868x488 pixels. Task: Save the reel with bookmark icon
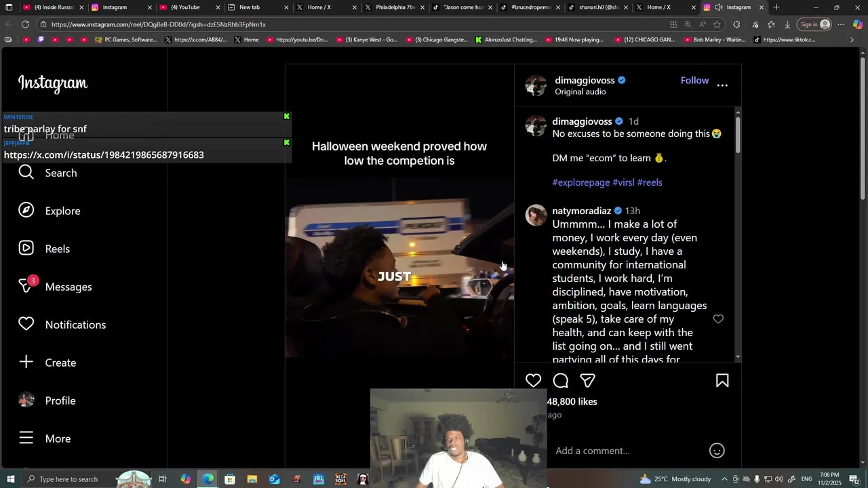[722, 381]
